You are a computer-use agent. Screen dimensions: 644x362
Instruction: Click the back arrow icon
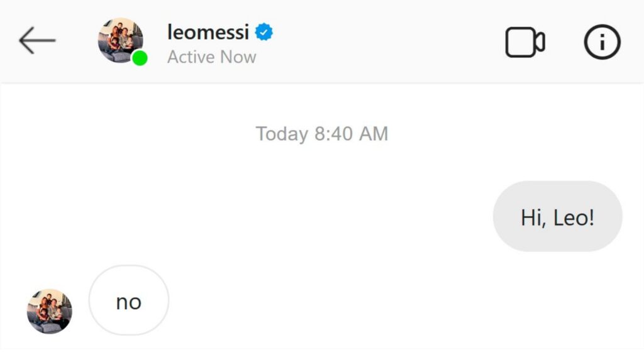click(37, 40)
